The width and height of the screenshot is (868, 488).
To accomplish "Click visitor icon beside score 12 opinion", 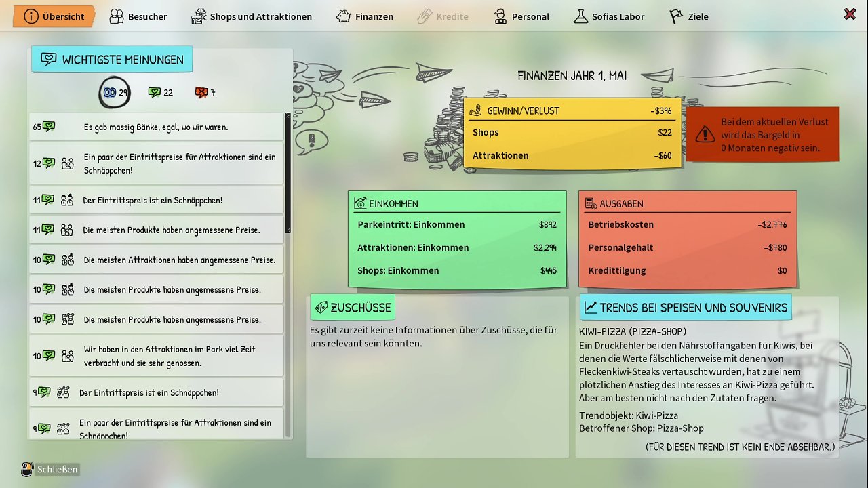I will [67, 163].
